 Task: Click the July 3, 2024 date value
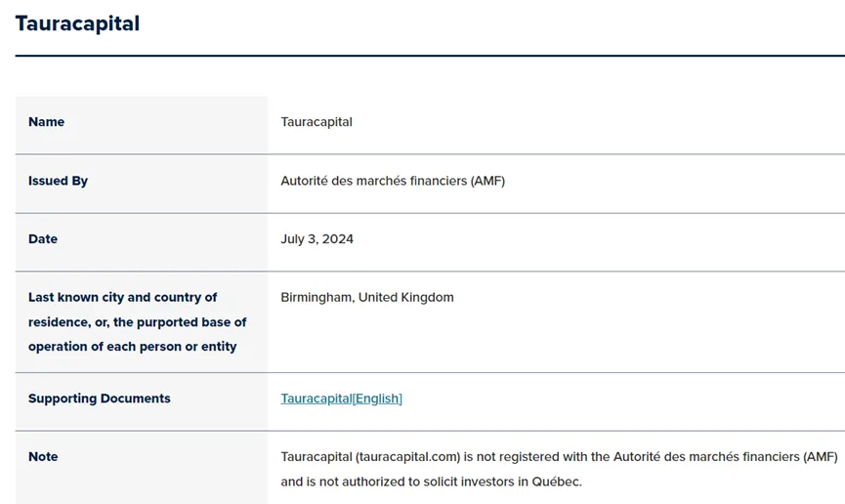[317, 238]
